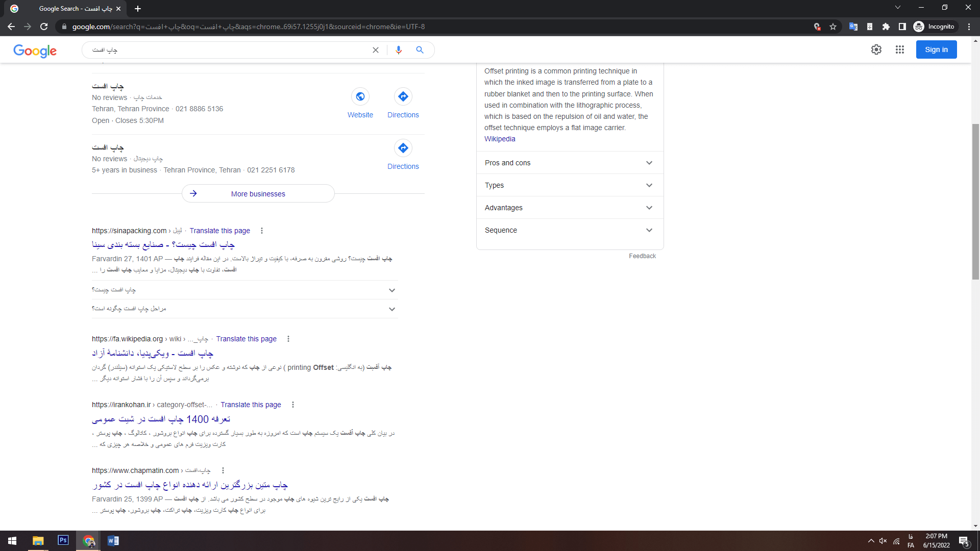Open Word from the taskbar

(113, 541)
